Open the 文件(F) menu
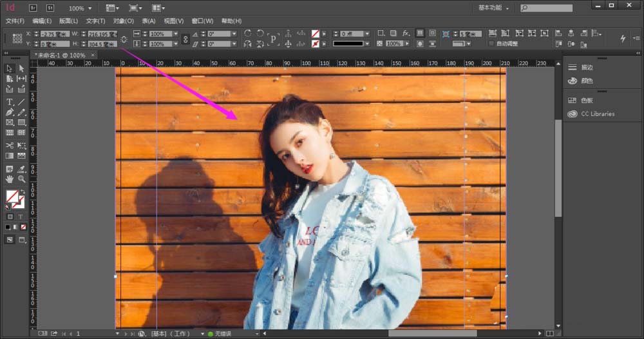The height and width of the screenshot is (339, 644). 15,21
